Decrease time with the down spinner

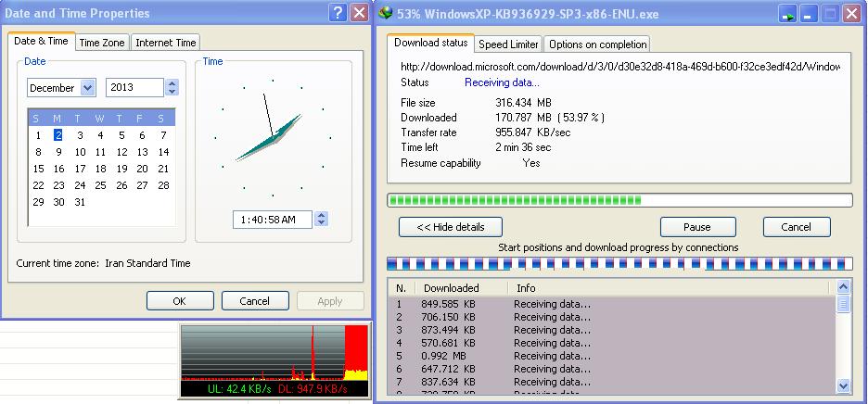coord(321,223)
